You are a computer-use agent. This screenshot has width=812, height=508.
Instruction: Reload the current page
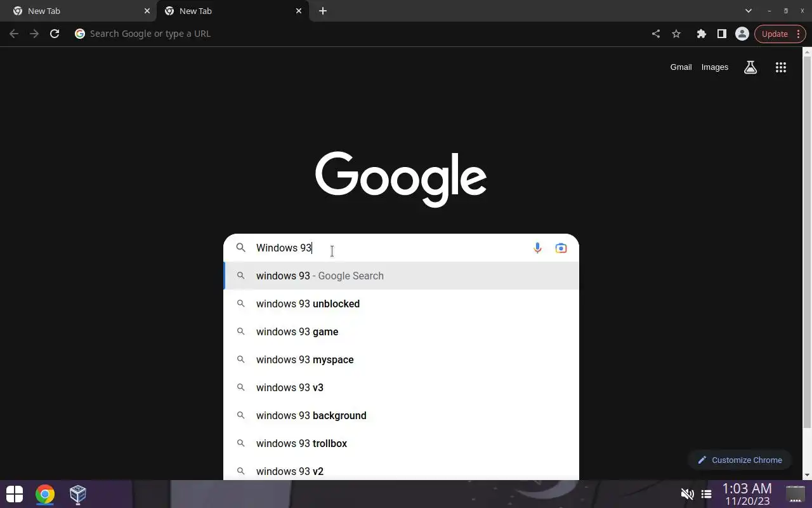(55, 34)
